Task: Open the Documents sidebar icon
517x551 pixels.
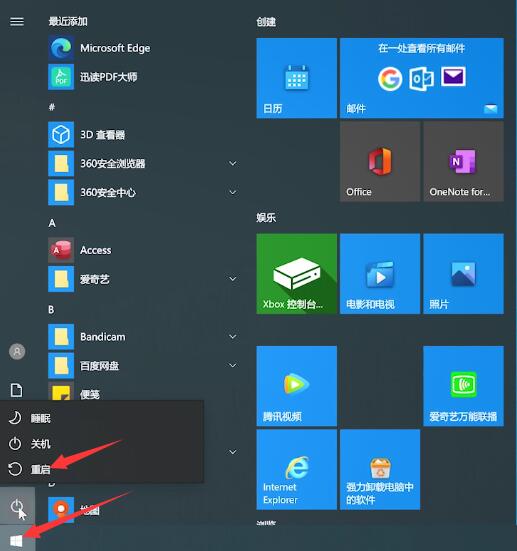Action: [x=17, y=390]
